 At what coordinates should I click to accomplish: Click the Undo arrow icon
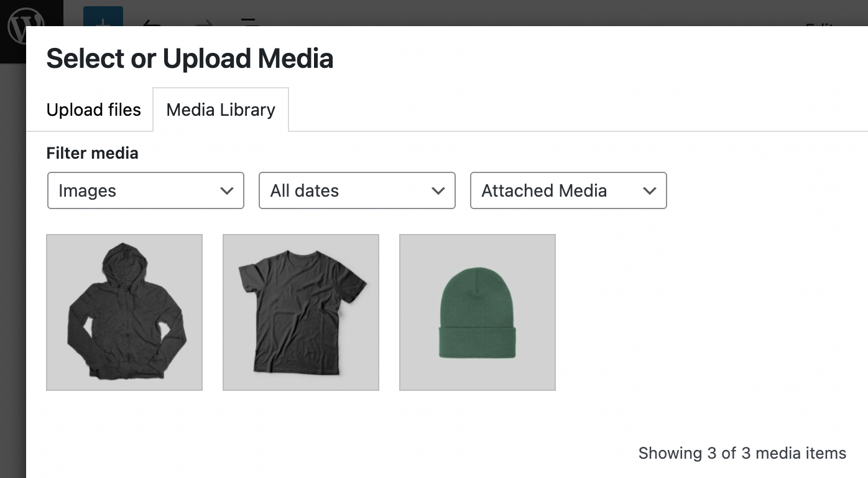coord(152,22)
